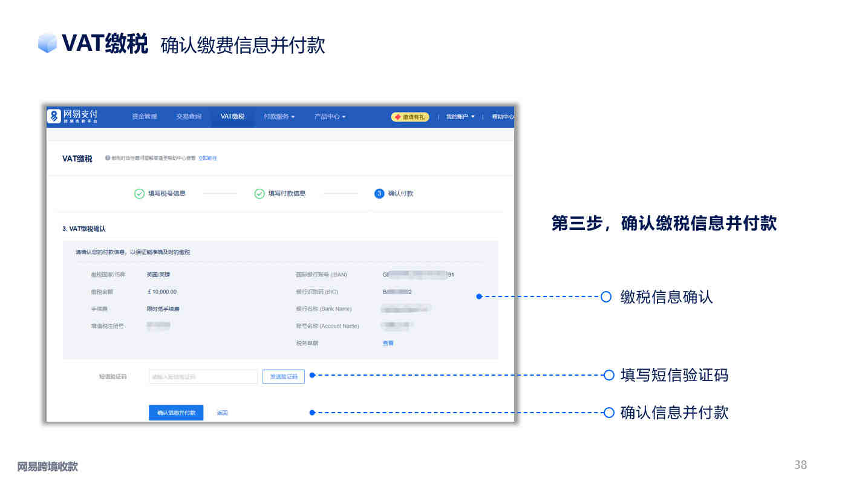Viewport: 868px width, 484px height.
Task: Click the 确认付款 step label
Action: pyautogui.click(x=400, y=194)
